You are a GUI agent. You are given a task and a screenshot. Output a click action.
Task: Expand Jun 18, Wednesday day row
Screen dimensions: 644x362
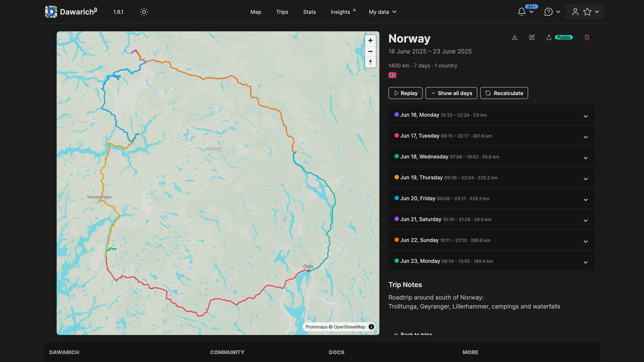[x=491, y=157]
